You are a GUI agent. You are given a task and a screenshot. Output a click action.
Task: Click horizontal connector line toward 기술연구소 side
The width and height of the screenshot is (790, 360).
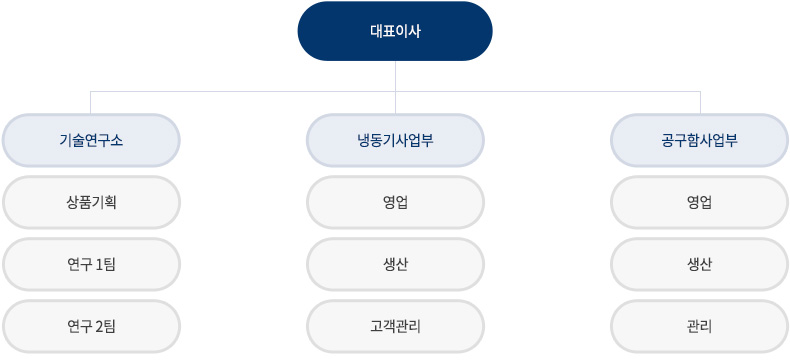(x=243, y=92)
